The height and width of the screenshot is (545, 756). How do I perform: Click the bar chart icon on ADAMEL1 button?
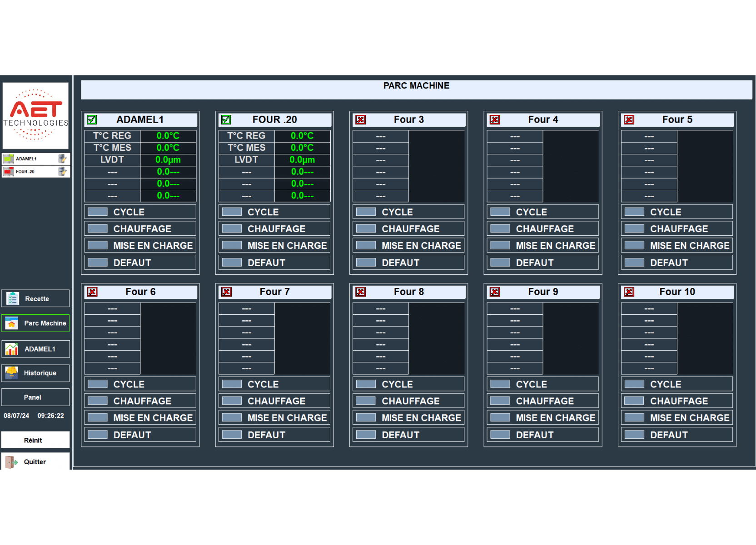[x=12, y=349]
